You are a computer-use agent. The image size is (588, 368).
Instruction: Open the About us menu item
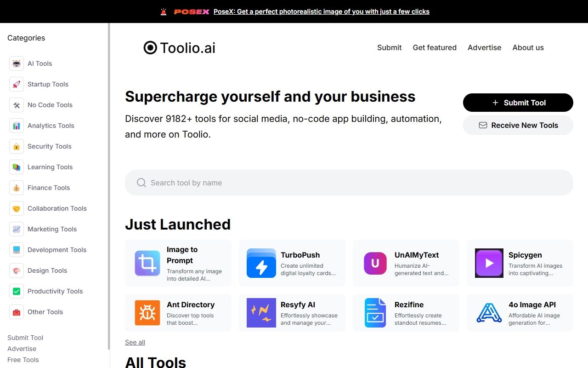(x=528, y=47)
